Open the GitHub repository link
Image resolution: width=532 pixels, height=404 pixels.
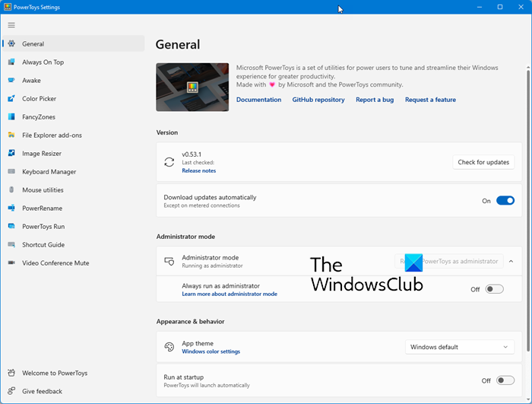point(318,100)
